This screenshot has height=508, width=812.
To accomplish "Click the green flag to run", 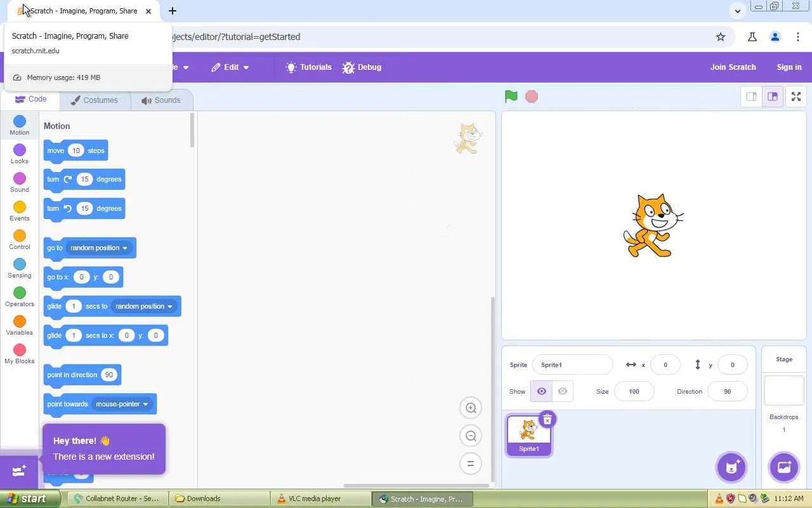I will pyautogui.click(x=511, y=97).
